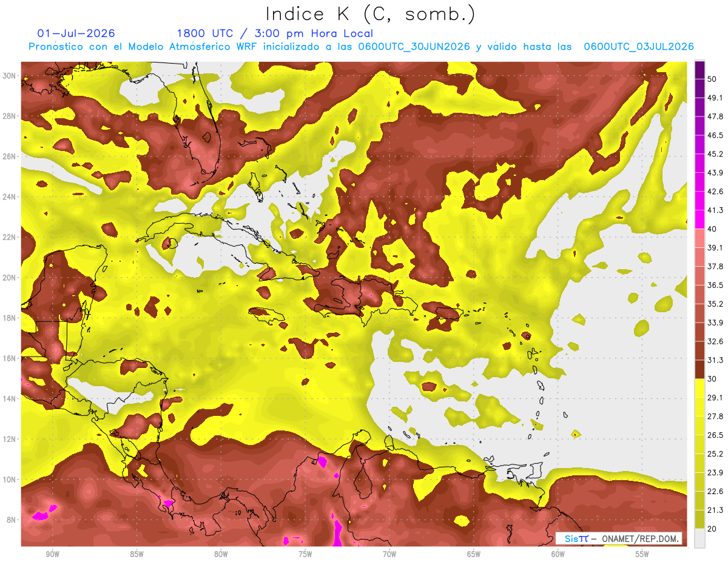Select the date text "01-Jul-2026"
Screen dimensions: 728x562
[76, 33]
